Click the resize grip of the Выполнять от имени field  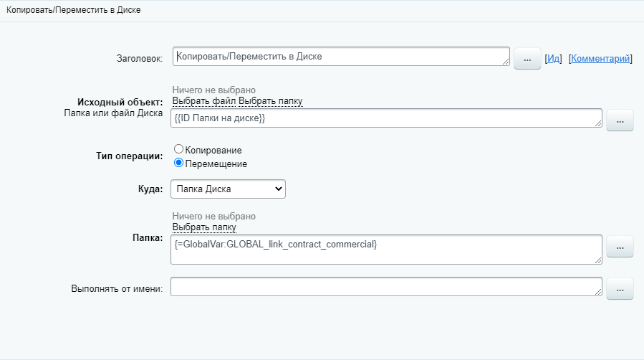(597, 292)
